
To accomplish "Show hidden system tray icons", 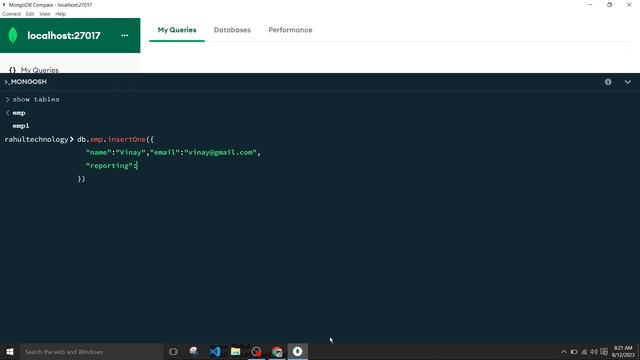I will 564,352.
